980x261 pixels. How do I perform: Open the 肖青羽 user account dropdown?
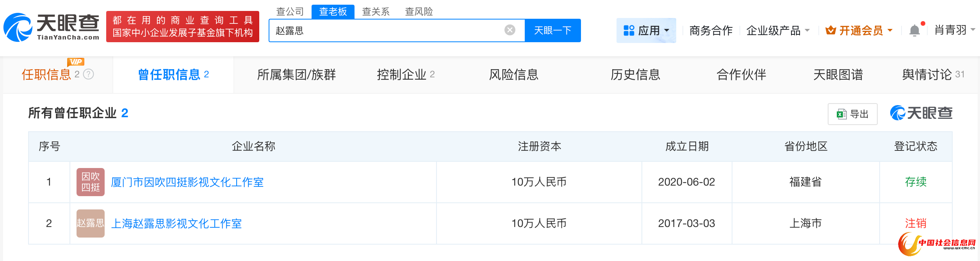point(954,30)
